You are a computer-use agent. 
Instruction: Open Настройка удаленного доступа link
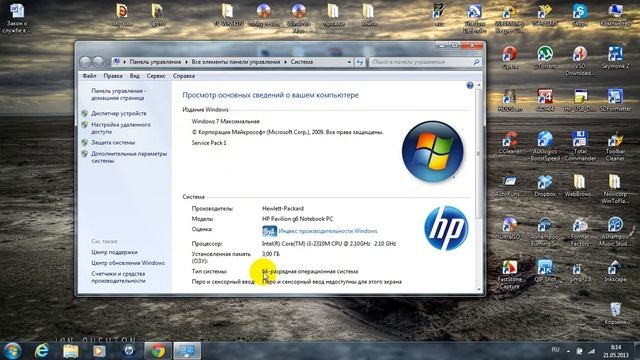click(x=121, y=128)
